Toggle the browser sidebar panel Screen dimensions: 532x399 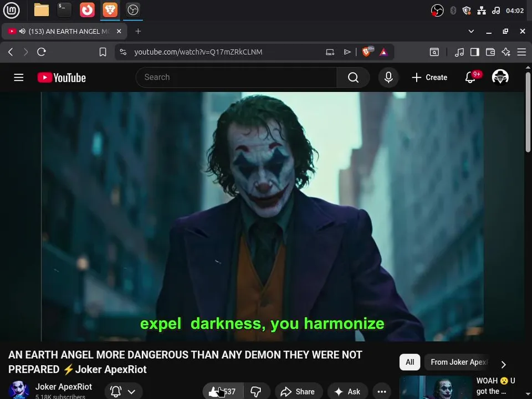coord(475,52)
